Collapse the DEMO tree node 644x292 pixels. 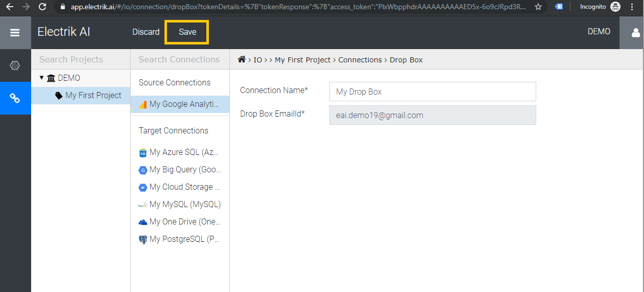point(42,78)
